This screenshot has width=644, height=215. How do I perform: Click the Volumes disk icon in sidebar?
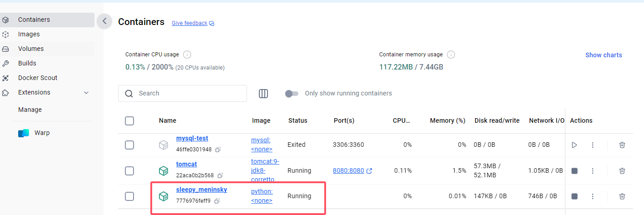[x=5, y=49]
